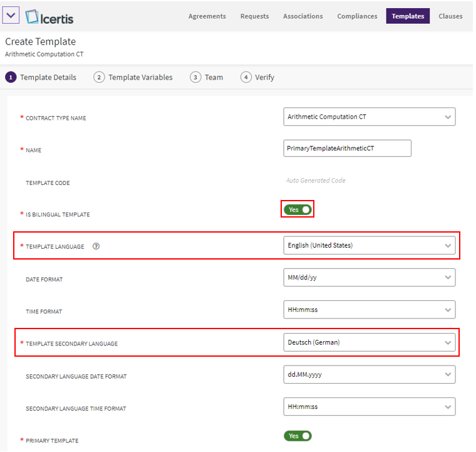Open Secondary Language Time Format dropdown
476x452 pixels.
369,407
